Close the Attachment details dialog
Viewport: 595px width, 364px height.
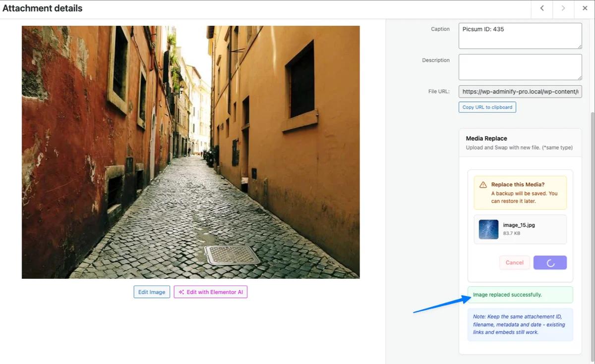click(x=585, y=8)
